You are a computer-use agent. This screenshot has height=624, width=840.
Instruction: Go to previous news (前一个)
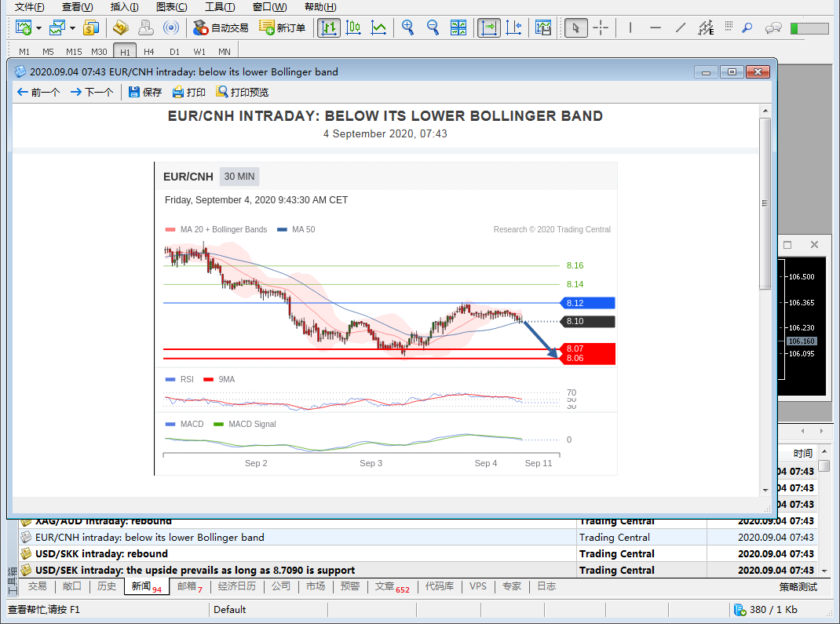pyautogui.click(x=38, y=92)
